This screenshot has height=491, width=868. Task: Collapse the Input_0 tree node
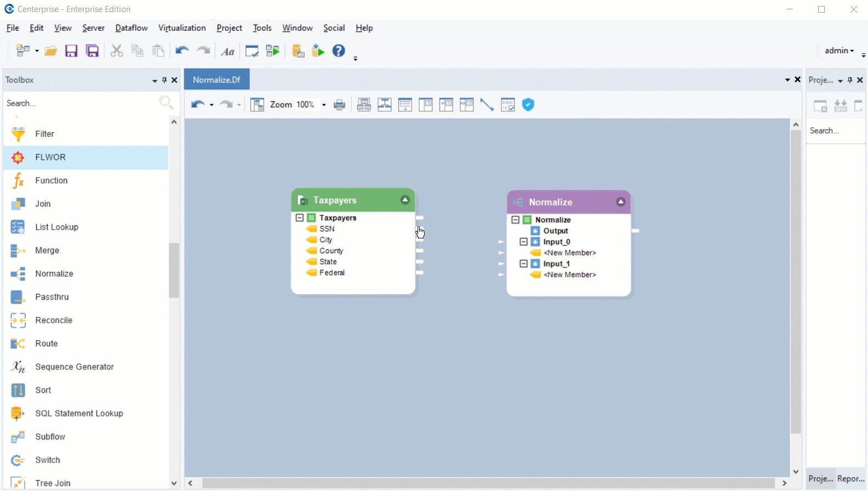pos(523,242)
